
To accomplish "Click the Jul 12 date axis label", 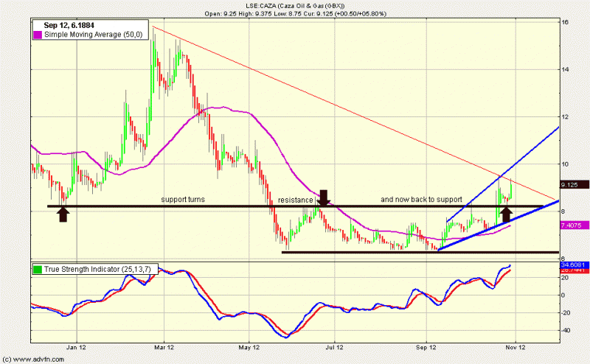I will click(335, 346).
